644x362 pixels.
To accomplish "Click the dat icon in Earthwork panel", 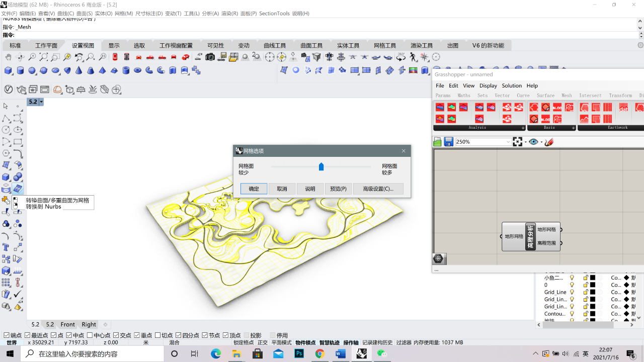I will click(x=623, y=107).
